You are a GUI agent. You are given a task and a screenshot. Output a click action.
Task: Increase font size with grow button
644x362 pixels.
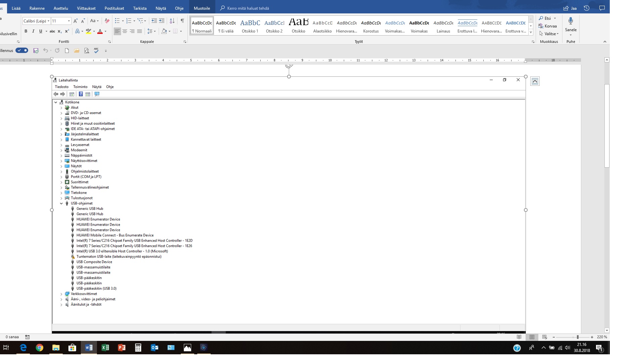tap(75, 21)
